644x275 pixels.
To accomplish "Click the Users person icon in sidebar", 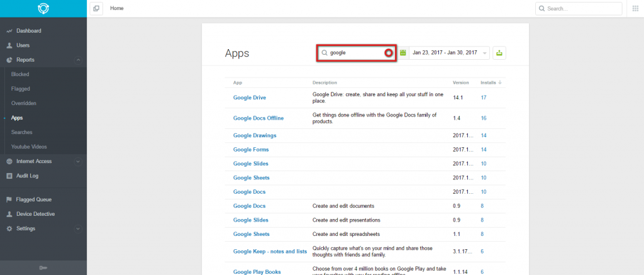I will click(9, 45).
